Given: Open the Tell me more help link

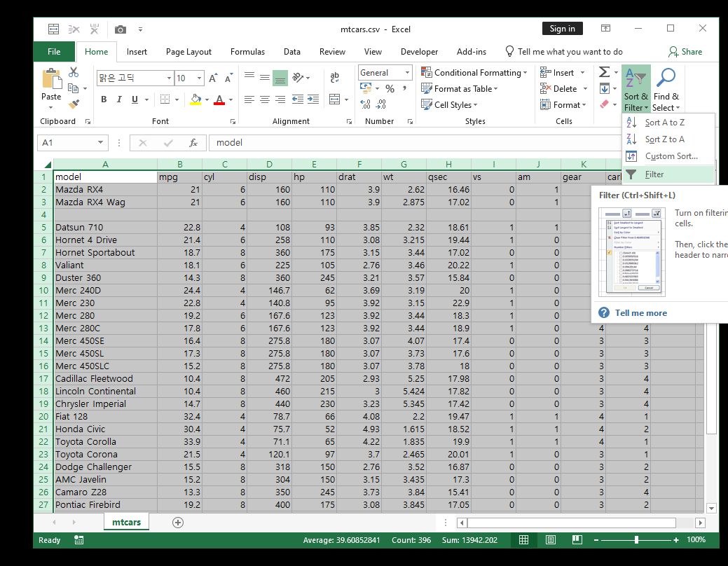Looking at the screenshot, I should pyautogui.click(x=640, y=313).
